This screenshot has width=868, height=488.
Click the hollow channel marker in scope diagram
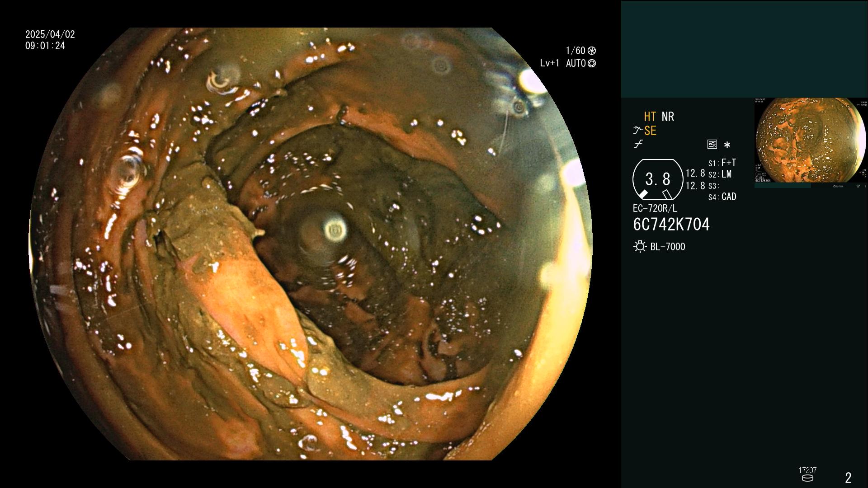point(667,194)
